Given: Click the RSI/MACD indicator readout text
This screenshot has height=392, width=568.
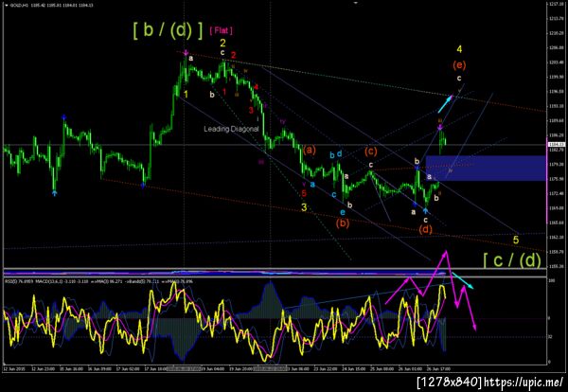Looking at the screenshot, I should point(98,281).
